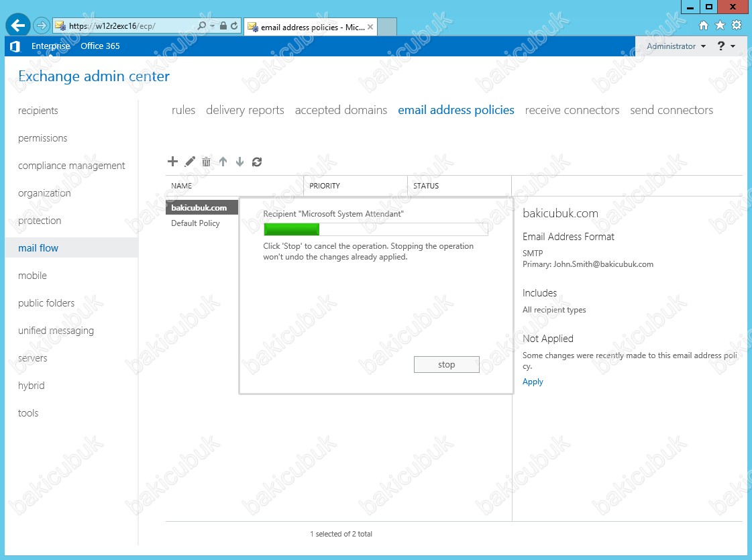Click the Exchange admin center title
752x560 pixels.
point(94,76)
